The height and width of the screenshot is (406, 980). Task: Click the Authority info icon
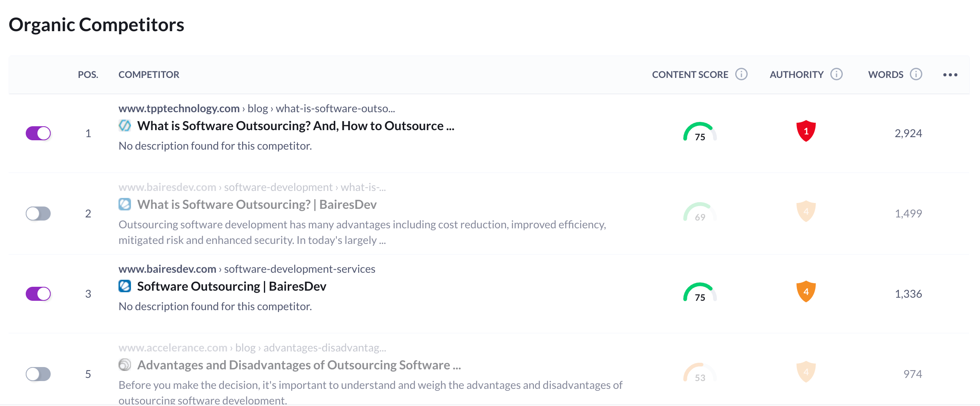(x=836, y=74)
